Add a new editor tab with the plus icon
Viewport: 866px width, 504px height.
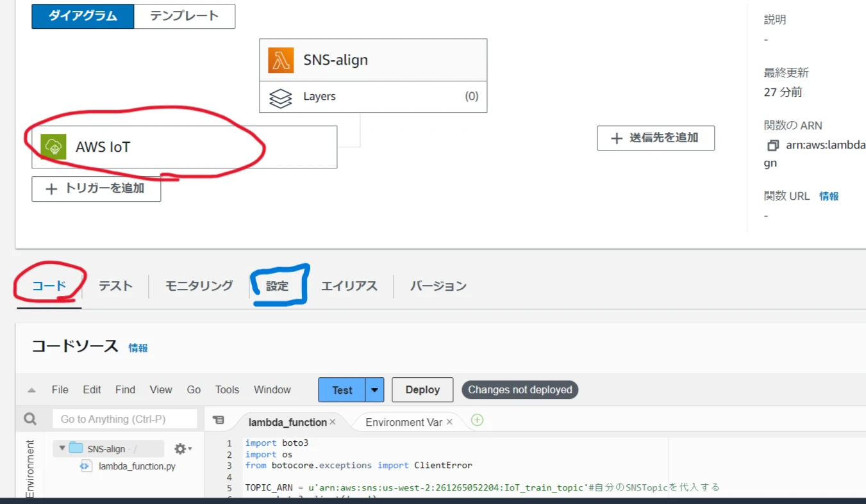tap(478, 420)
